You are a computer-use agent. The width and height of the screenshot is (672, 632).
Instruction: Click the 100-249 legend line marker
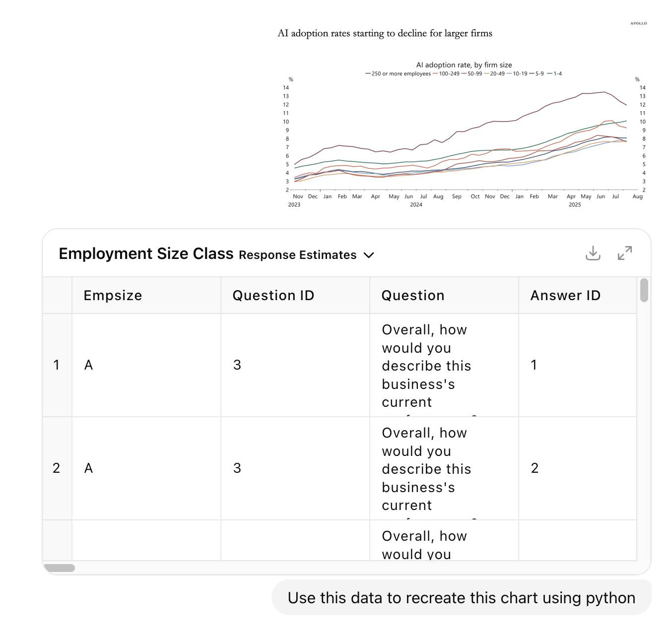pos(435,73)
